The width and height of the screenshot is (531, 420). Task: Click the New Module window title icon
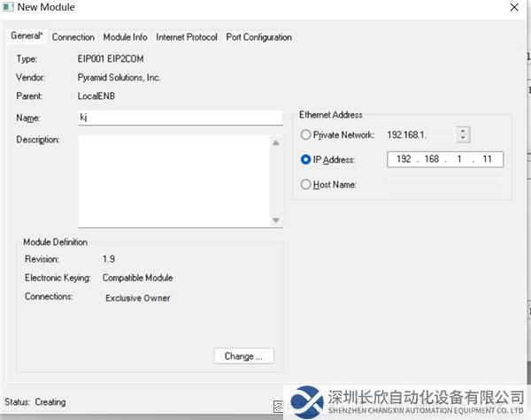pyautogui.click(x=9, y=8)
